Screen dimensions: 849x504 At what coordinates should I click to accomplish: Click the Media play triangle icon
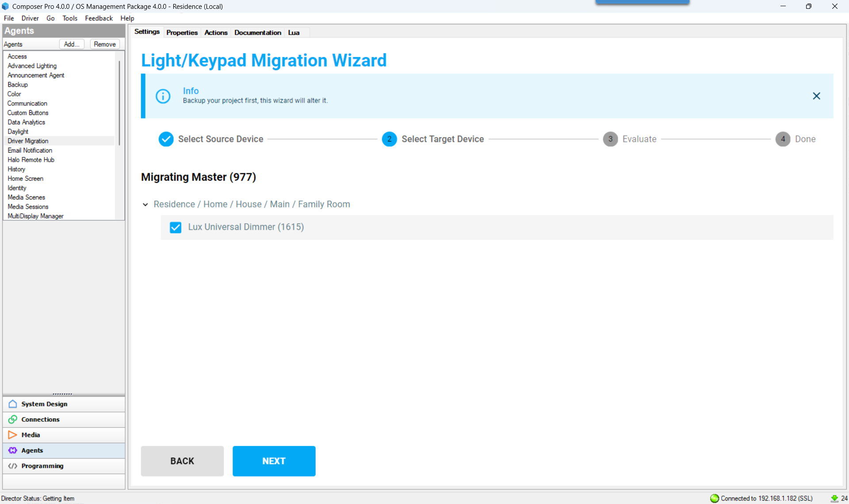[13, 435]
